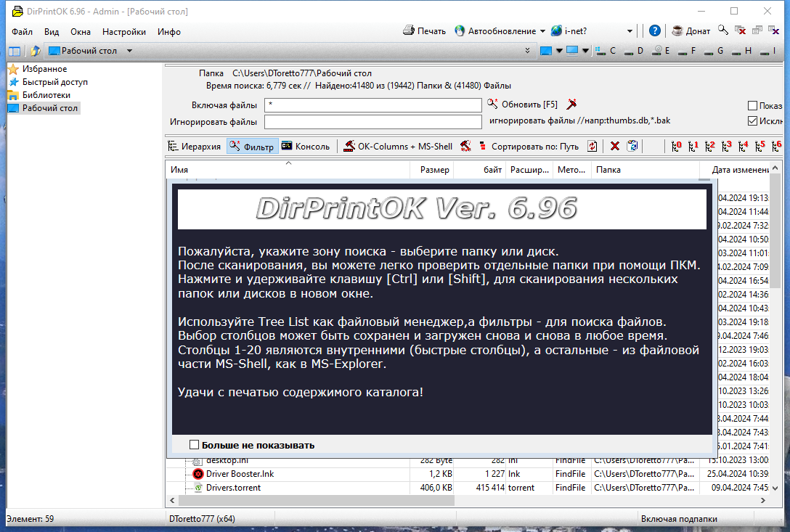Click the vertical scrollbar down arrow
The image size is (790, 532).
pos(775,488)
